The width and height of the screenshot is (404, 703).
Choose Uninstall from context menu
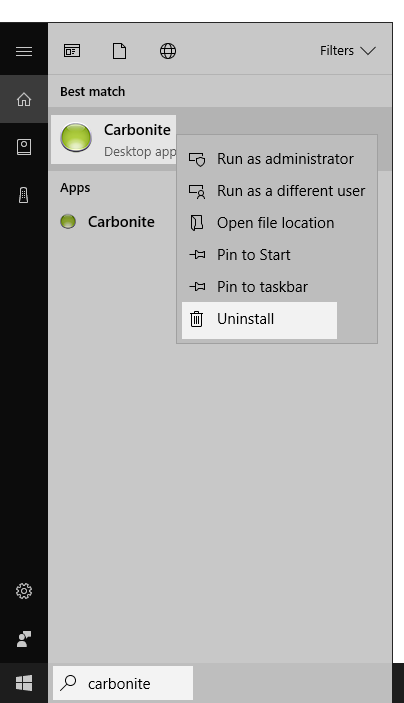coord(259,320)
